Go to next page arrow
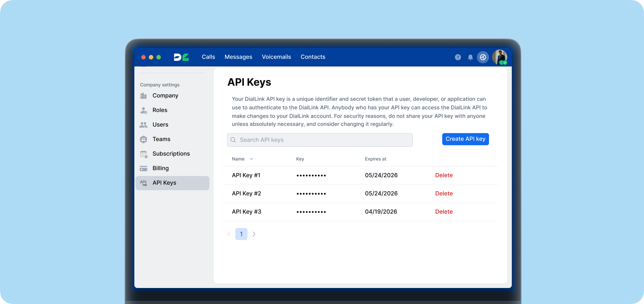Screen dimensions: 644x304 coord(254,234)
